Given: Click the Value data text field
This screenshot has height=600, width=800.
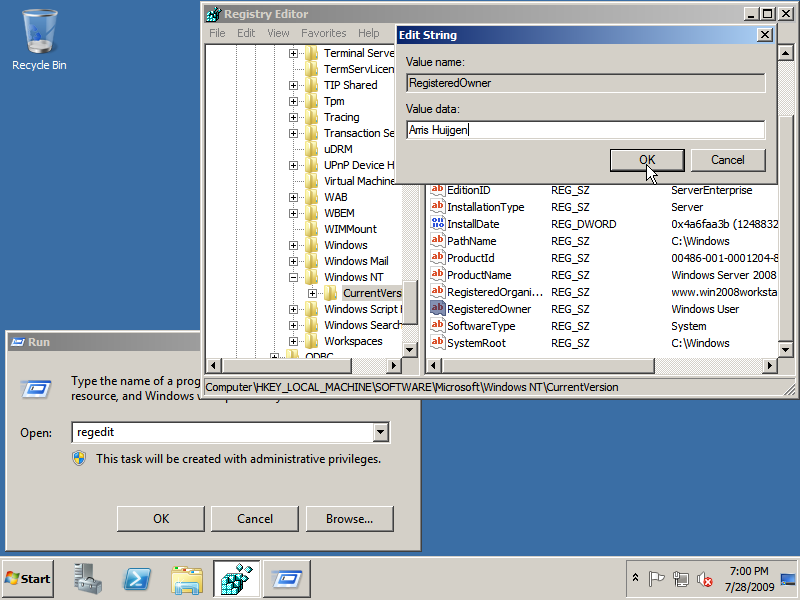Looking at the screenshot, I should 586,130.
